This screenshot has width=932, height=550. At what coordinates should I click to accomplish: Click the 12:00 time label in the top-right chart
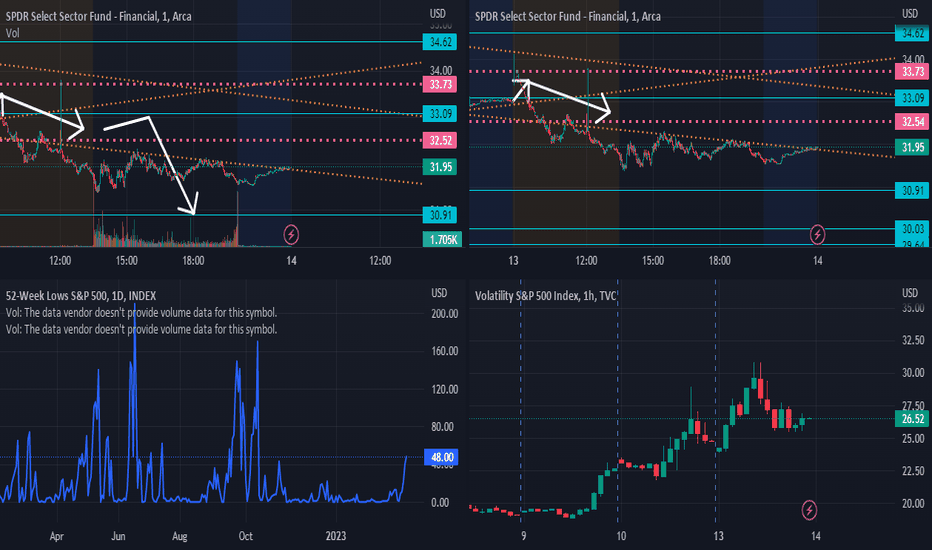(x=586, y=260)
